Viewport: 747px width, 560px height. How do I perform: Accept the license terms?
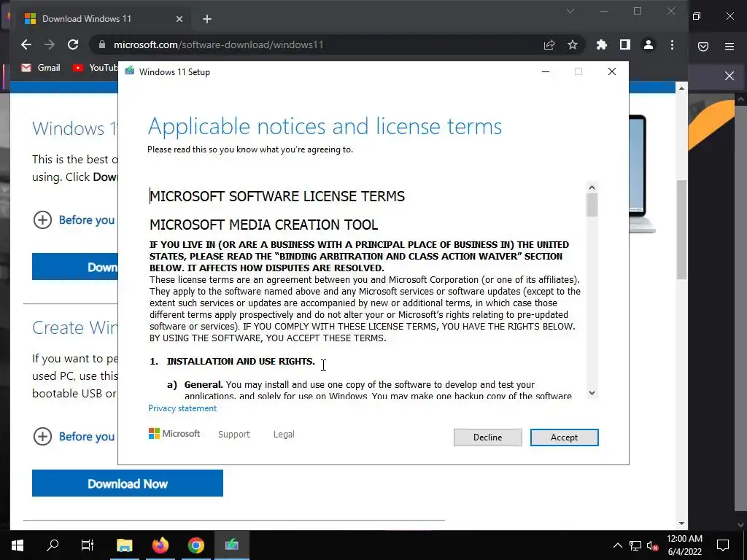564,437
